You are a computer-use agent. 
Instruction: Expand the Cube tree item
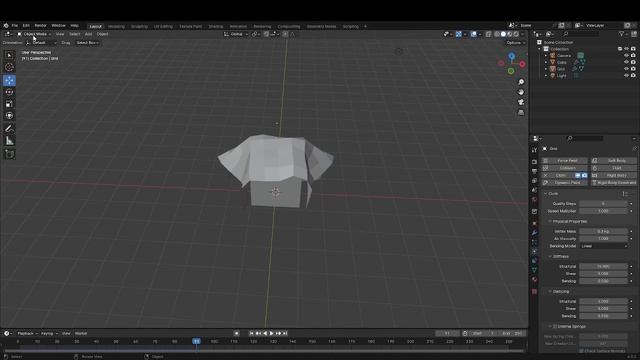tap(546, 62)
